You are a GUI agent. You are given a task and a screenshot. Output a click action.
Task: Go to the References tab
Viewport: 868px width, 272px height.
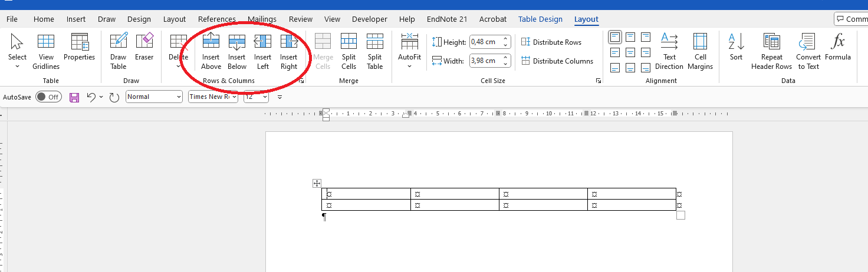[x=216, y=19]
